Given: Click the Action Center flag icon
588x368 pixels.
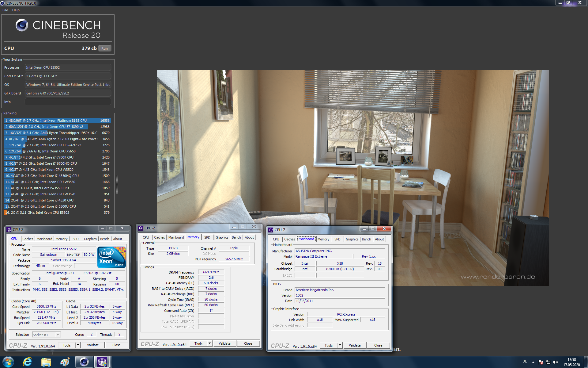Looking at the screenshot, I should click(x=541, y=362).
